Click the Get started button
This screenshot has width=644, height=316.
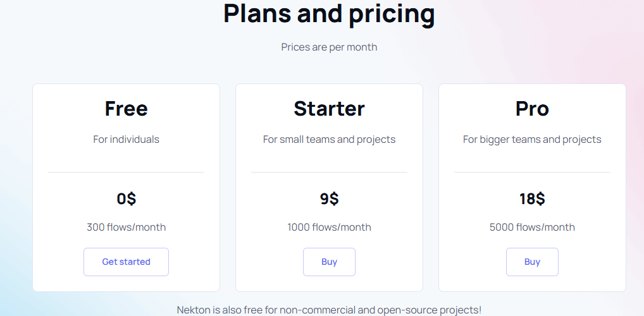[x=126, y=262]
